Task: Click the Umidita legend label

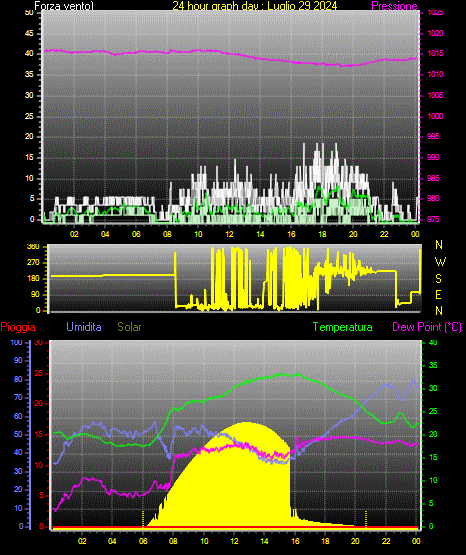Action: (84, 327)
